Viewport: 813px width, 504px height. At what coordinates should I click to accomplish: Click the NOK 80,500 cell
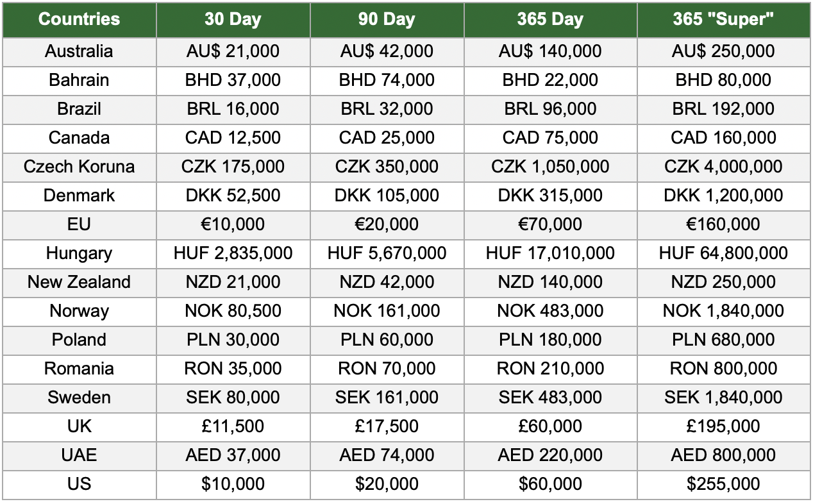click(233, 311)
